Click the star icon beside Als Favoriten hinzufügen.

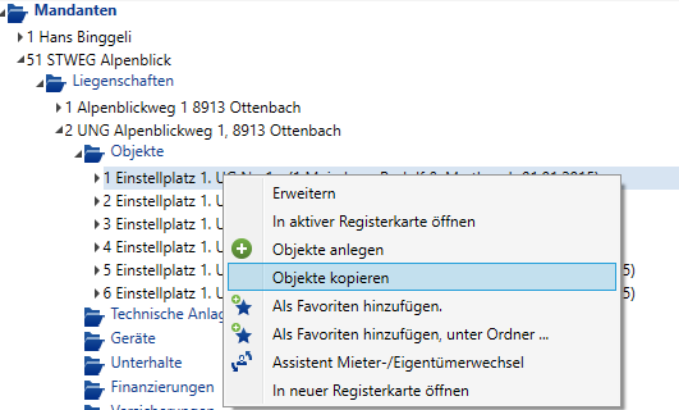click(x=242, y=306)
